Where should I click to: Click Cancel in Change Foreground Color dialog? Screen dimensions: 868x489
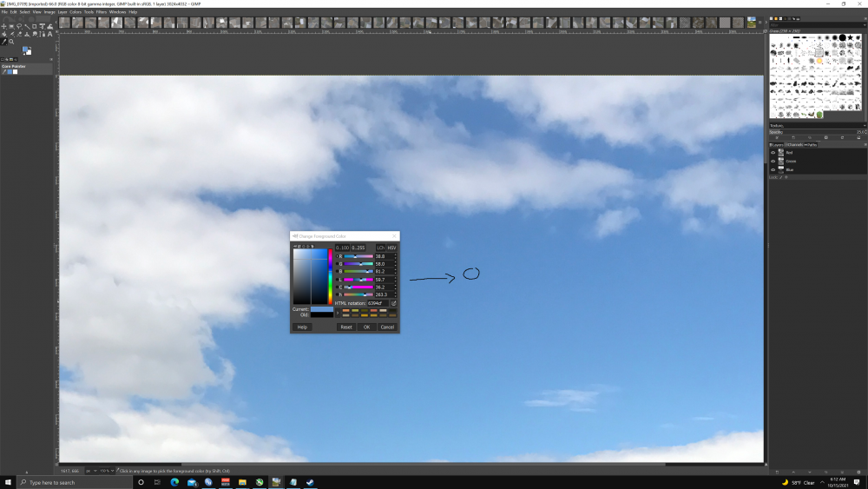pos(387,327)
